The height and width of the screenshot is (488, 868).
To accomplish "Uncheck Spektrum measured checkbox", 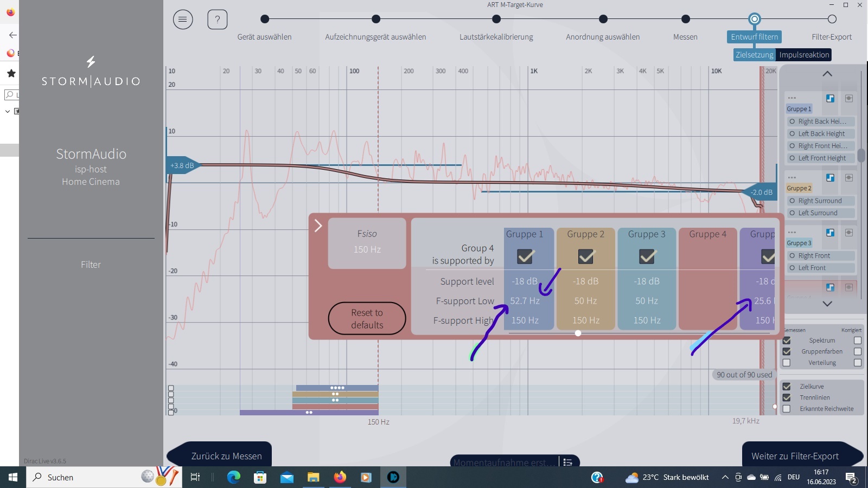I will tap(787, 341).
